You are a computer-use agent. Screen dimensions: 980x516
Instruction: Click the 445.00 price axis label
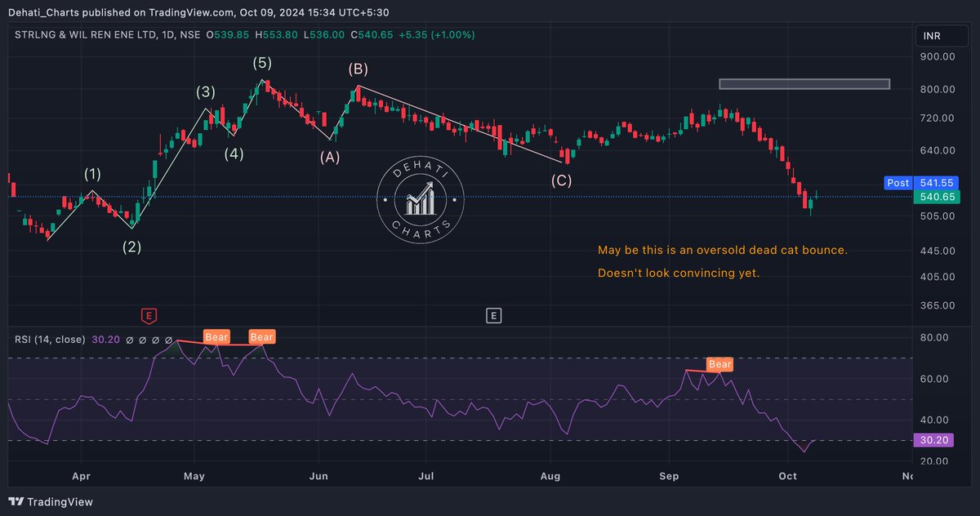(938, 251)
